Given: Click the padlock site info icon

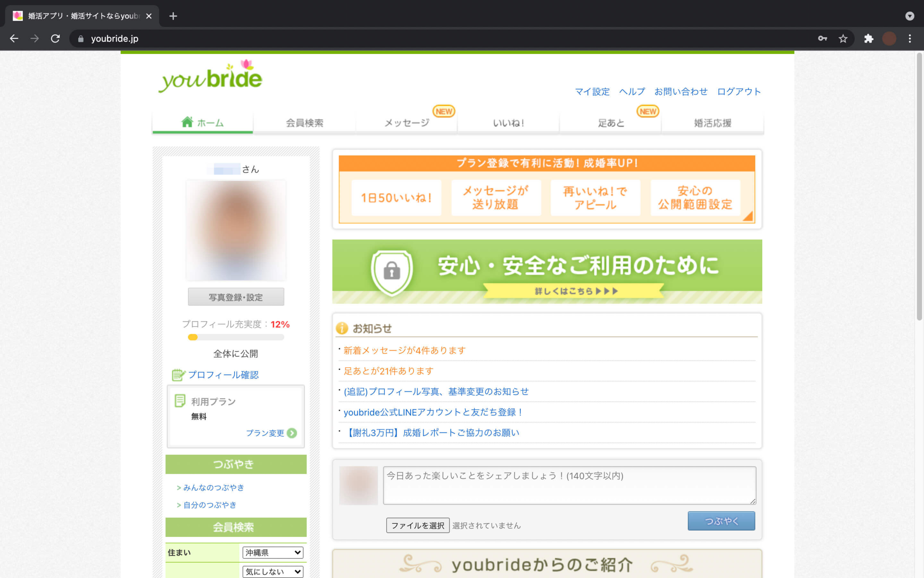Looking at the screenshot, I should click(80, 39).
